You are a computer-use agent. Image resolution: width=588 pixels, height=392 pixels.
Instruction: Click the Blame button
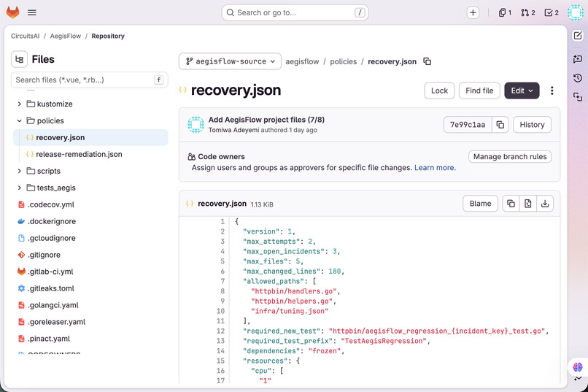480,204
